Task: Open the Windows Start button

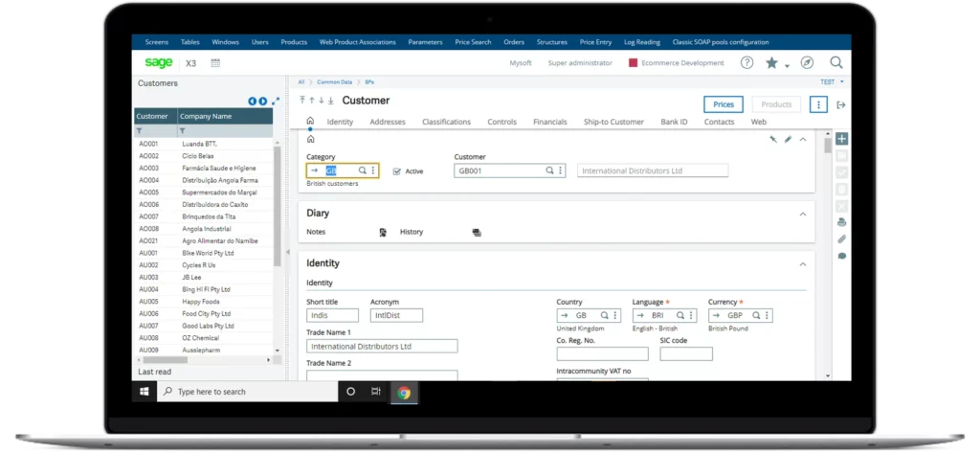Action: tap(145, 392)
